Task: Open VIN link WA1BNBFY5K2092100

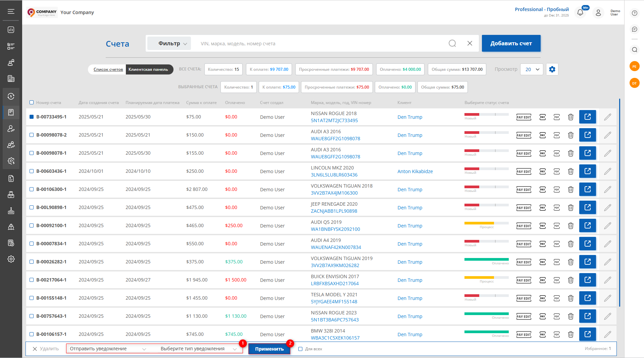Action: [x=335, y=229]
